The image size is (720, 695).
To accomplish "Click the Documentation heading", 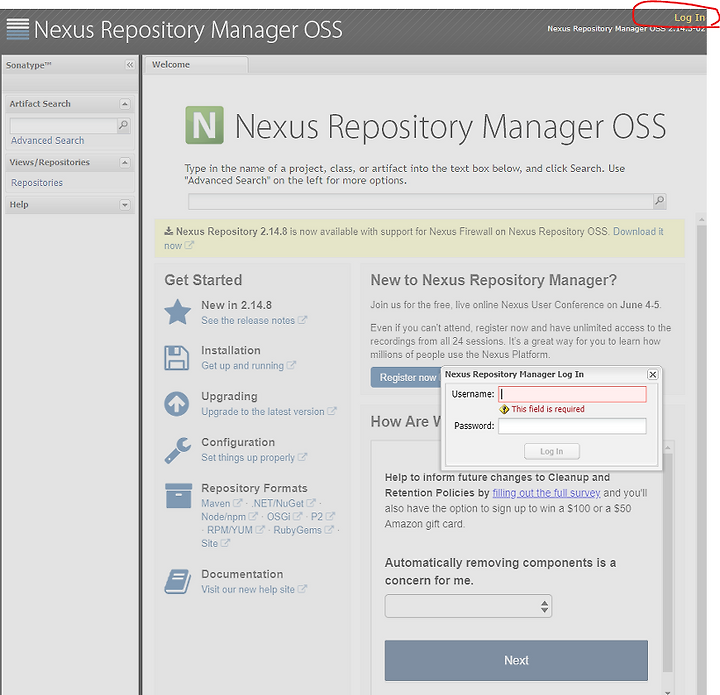I will tap(242, 574).
